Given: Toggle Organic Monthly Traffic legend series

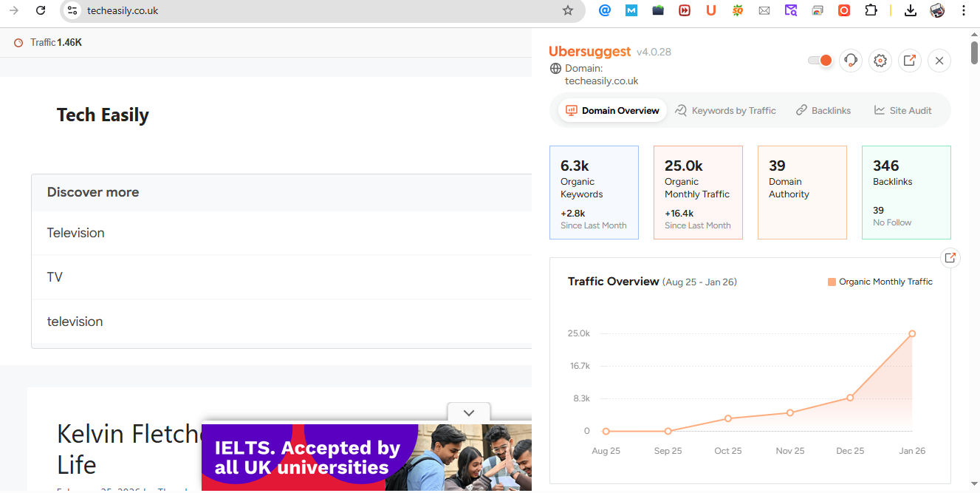Looking at the screenshot, I should (x=880, y=282).
